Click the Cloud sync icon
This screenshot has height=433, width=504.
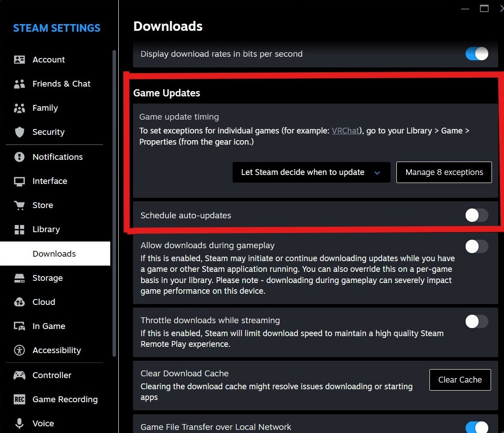19,302
